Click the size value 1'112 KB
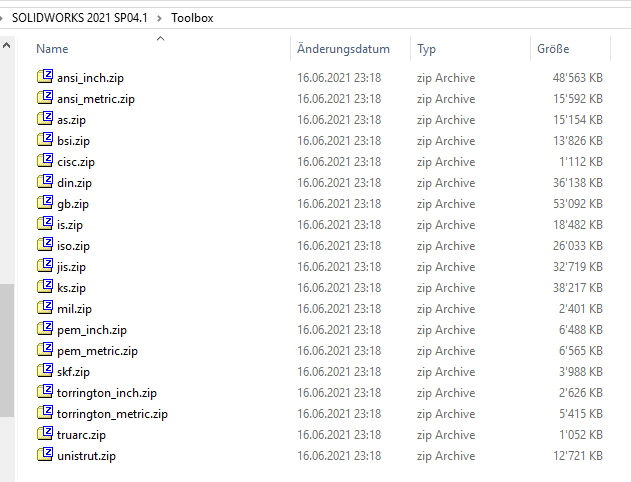The image size is (631, 482). coord(581,162)
